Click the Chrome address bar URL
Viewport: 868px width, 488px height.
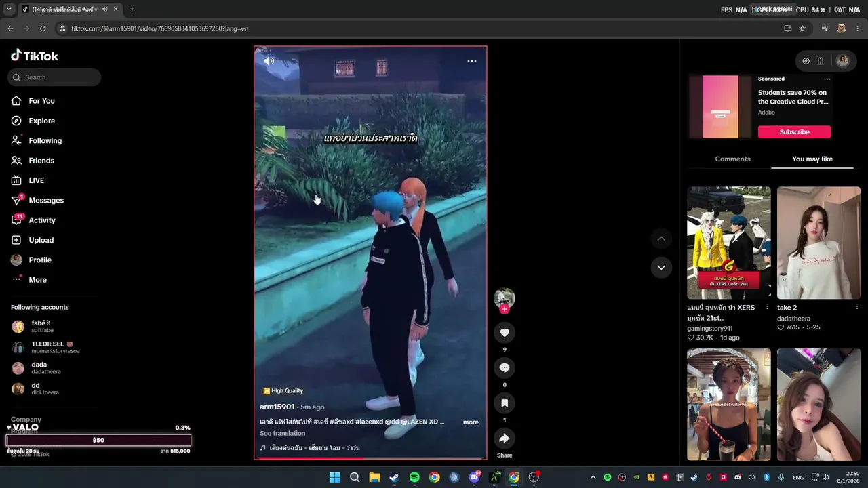(159, 28)
